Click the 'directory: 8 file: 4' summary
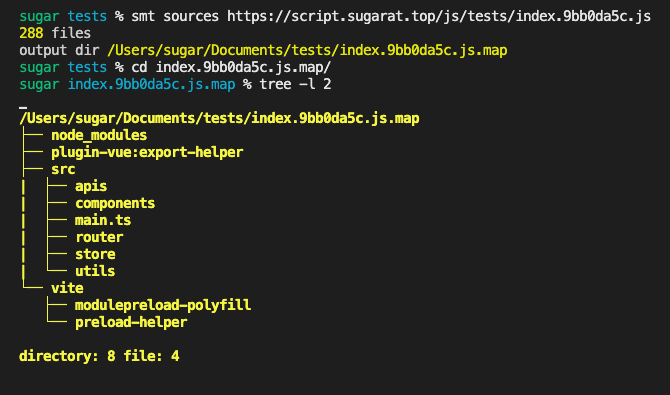Viewport: 670px width, 395px height. [x=99, y=356]
